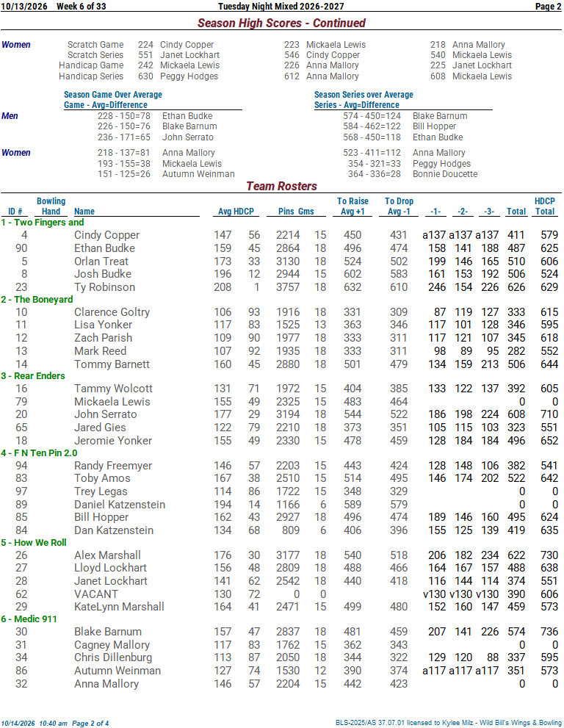Select the 'Week 6 of 33' header text
The width and height of the screenshot is (564, 728).
point(82,6)
